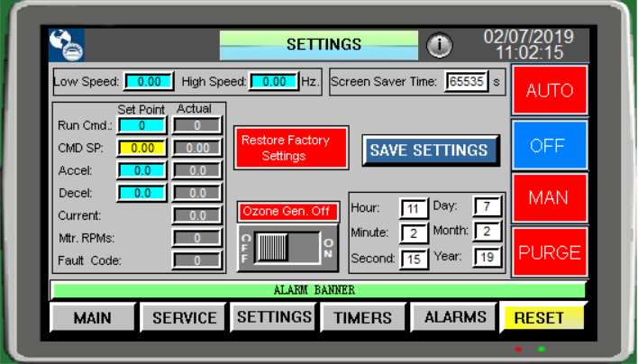The height and width of the screenshot is (364, 638).
Task: Select MAN manual mode
Action: tap(549, 198)
